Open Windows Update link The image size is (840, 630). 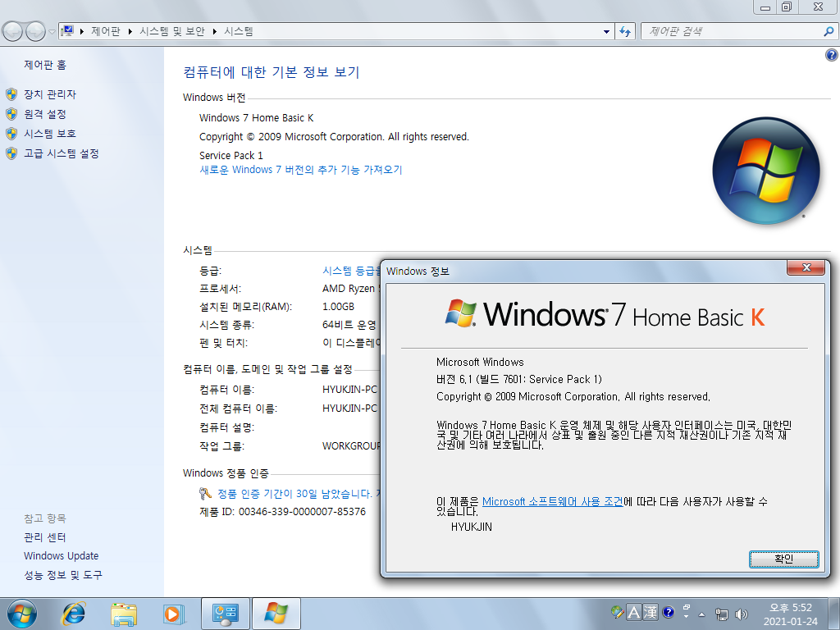pos(61,556)
